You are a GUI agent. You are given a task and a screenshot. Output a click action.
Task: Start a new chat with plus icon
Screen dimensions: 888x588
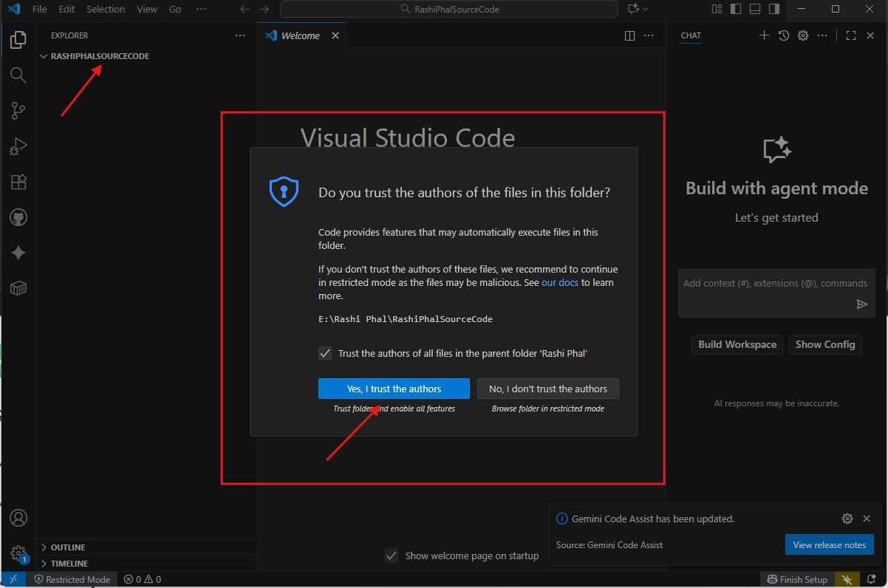(x=764, y=35)
